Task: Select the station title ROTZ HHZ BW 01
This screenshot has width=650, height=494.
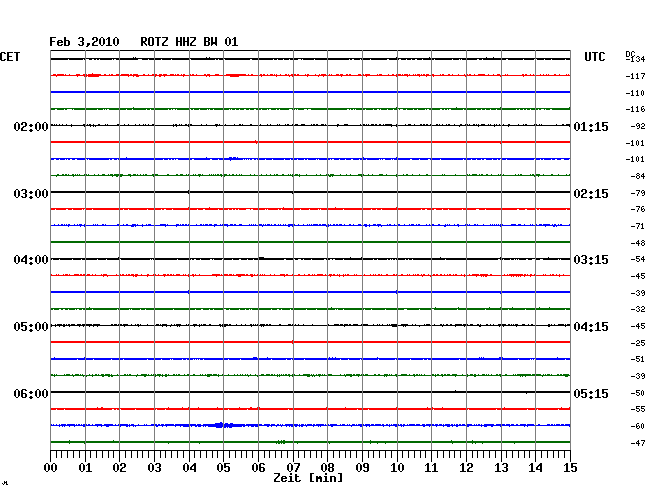Action: click(x=189, y=42)
